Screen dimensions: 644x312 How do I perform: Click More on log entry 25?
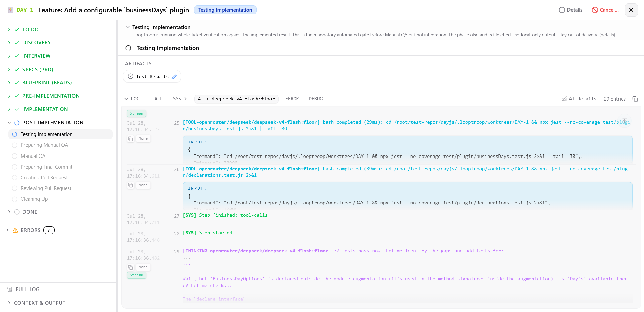pyautogui.click(x=143, y=139)
